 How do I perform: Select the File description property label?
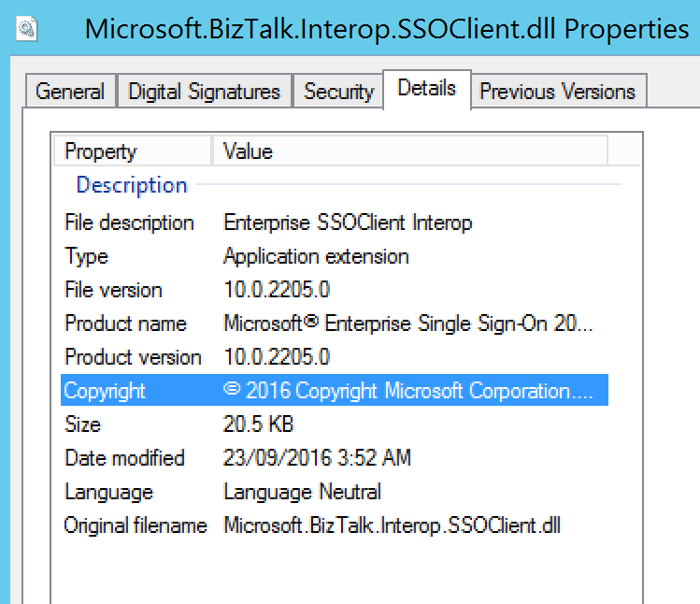pyautogui.click(x=130, y=223)
